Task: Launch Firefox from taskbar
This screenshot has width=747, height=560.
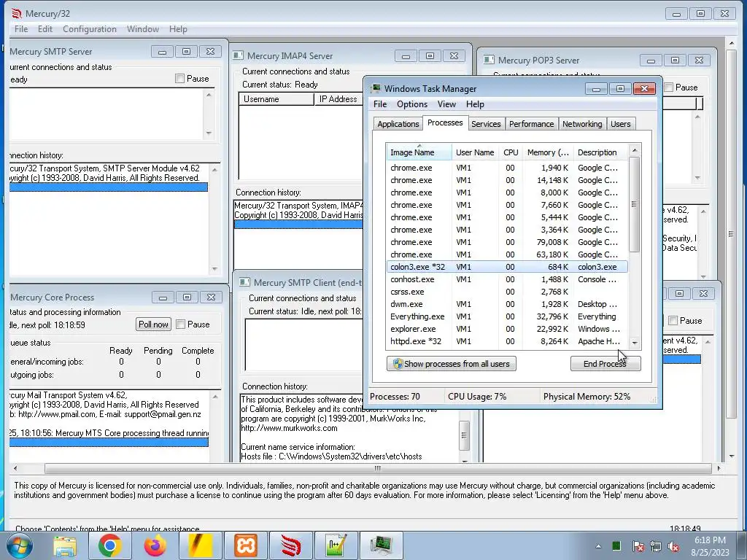Action: 155,545
